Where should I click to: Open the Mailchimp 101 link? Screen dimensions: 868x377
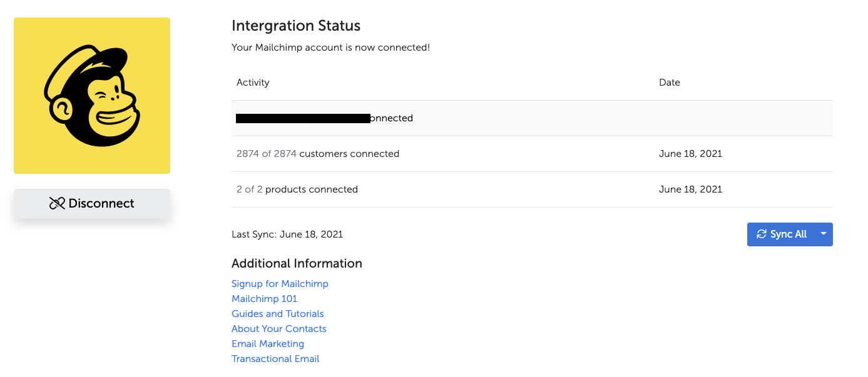pos(264,299)
